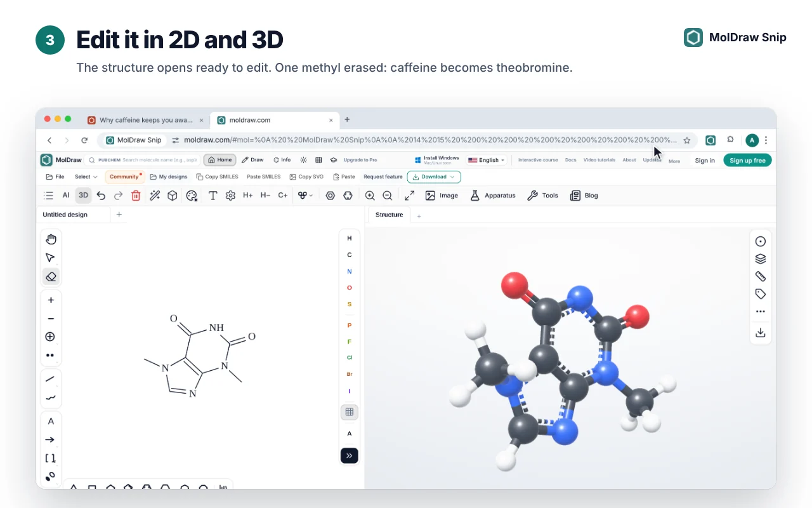The height and width of the screenshot is (508, 812).
Task: Click Sign up free button
Action: tap(747, 161)
